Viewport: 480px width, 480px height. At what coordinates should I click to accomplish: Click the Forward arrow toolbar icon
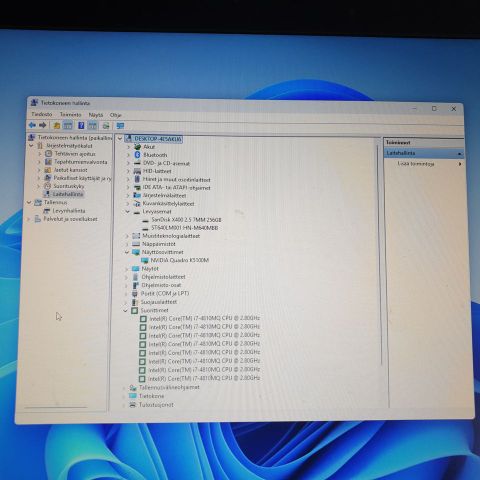tap(43, 125)
